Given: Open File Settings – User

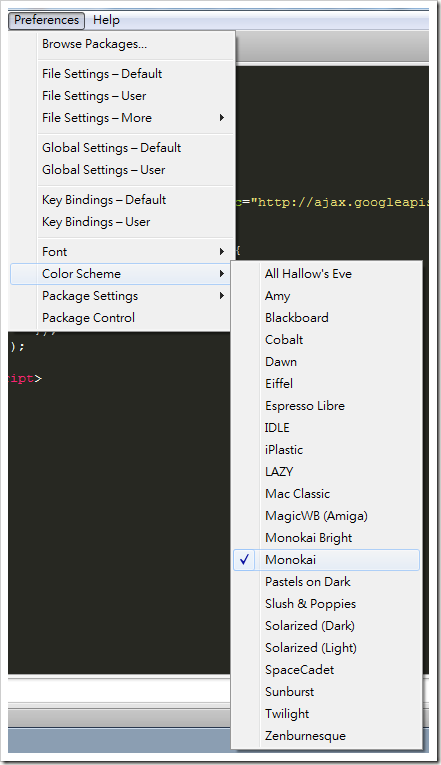Looking at the screenshot, I should pos(120,96).
